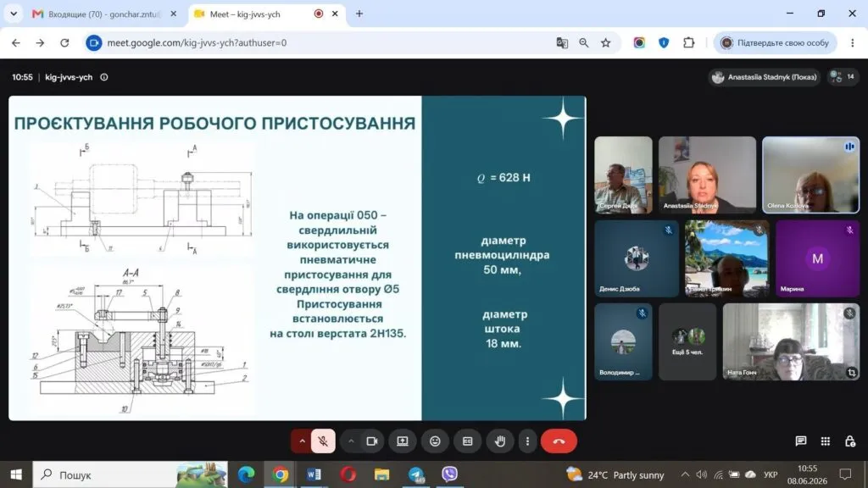Image resolution: width=868 pixels, height=488 pixels.
Task: Show the participants list with 14 people
Action: pos(843,77)
